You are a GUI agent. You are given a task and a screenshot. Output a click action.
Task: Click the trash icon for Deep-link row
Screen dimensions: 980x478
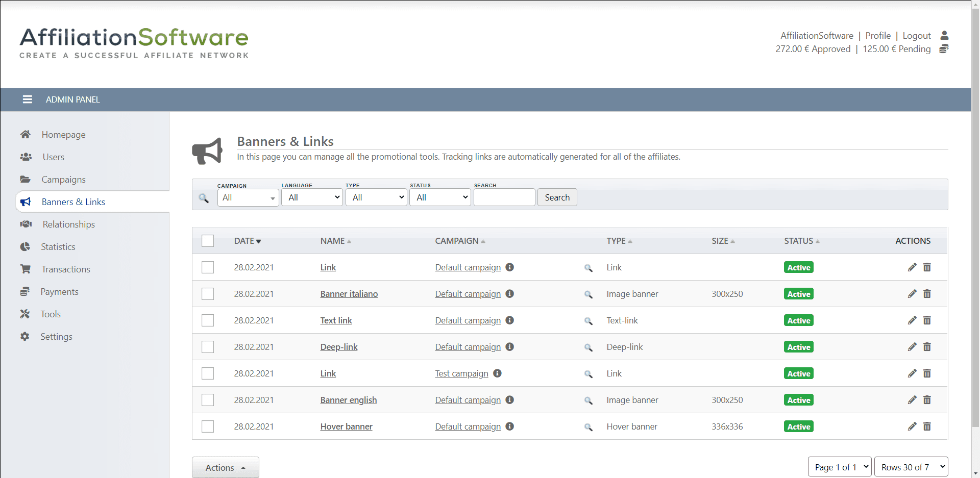pos(927,347)
